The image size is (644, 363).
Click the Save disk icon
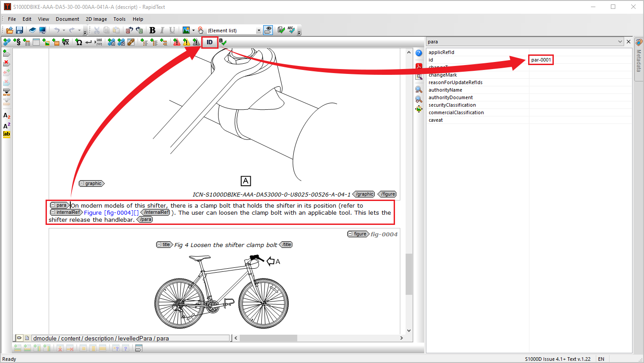pos(19,30)
